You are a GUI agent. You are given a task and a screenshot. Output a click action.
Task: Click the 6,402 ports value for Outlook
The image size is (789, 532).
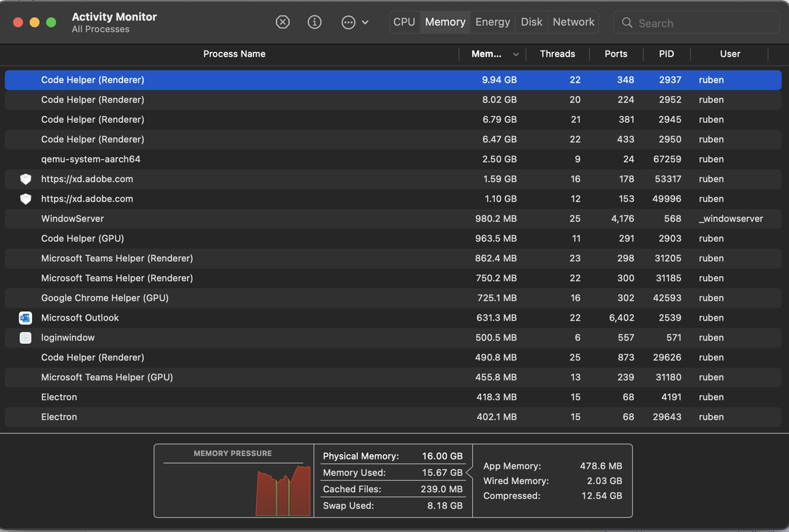pyautogui.click(x=622, y=318)
